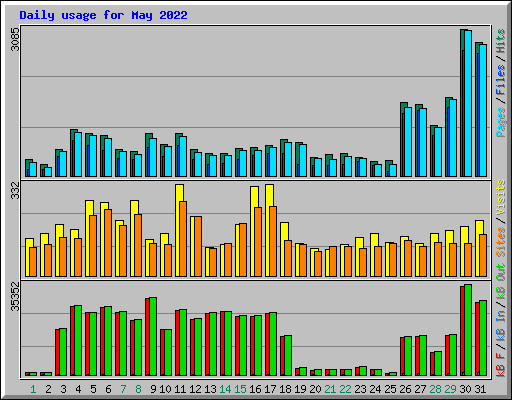Viewport: 512px width, 400px height.
Task: Click the day 12 label on the x-axis
Action: coord(195,389)
